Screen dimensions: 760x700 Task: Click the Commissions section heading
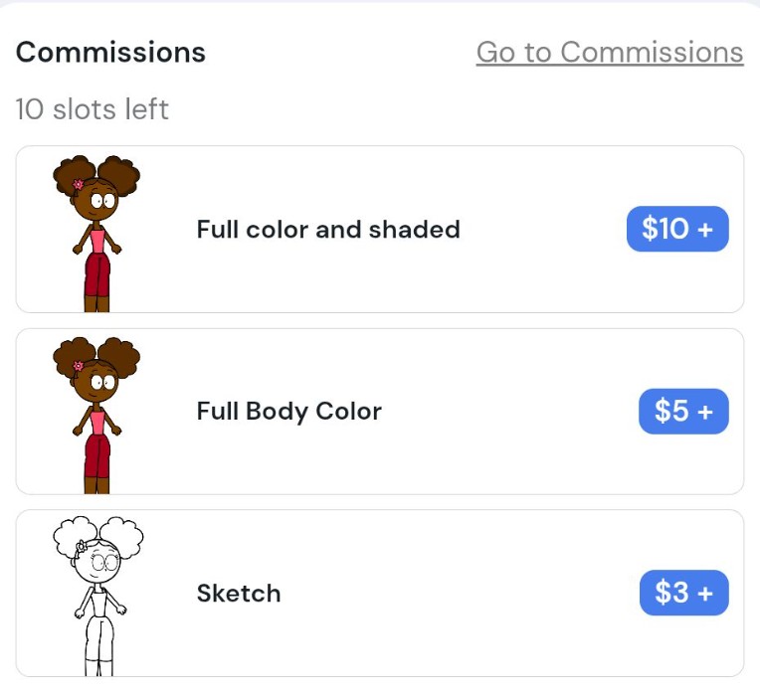click(x=110, y=52)
